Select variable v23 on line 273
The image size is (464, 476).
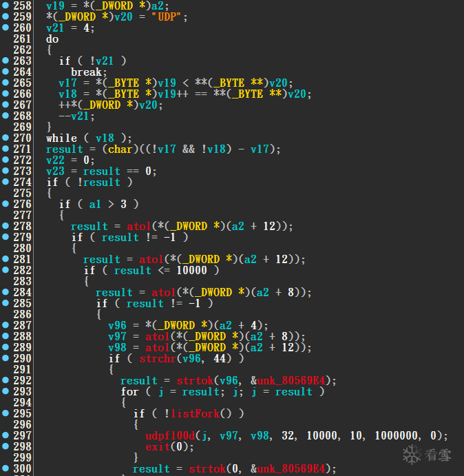[x=55, y=171]
